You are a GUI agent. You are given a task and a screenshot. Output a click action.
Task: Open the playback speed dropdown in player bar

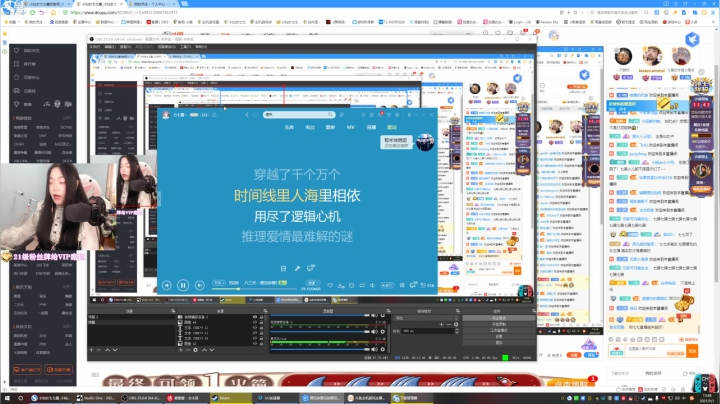click(x=313, y=283)
